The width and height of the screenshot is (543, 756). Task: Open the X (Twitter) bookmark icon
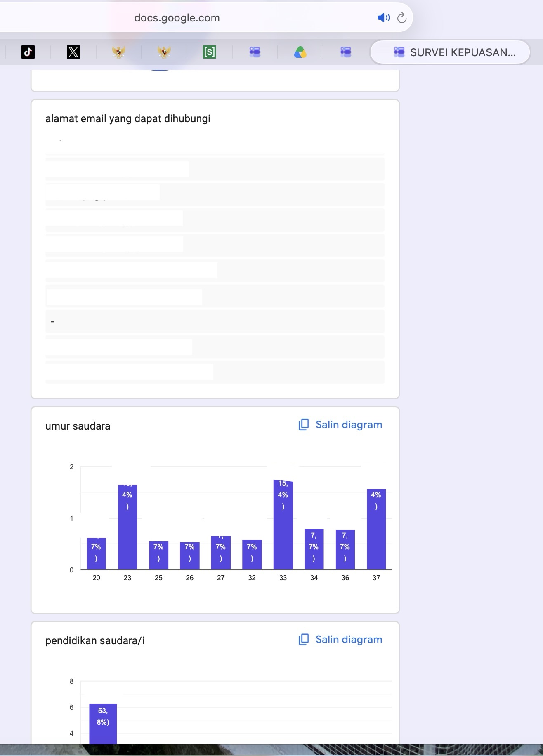tap(73, 52)
